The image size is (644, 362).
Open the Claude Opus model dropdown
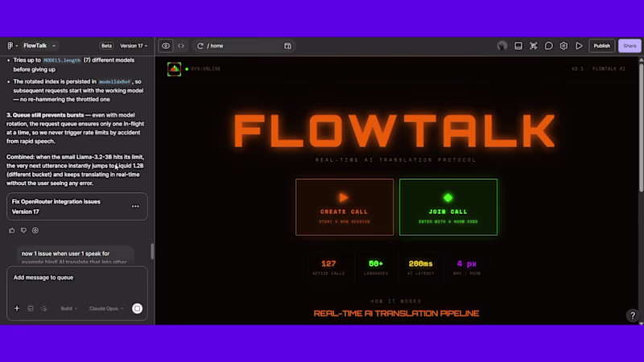coord(106,308)
